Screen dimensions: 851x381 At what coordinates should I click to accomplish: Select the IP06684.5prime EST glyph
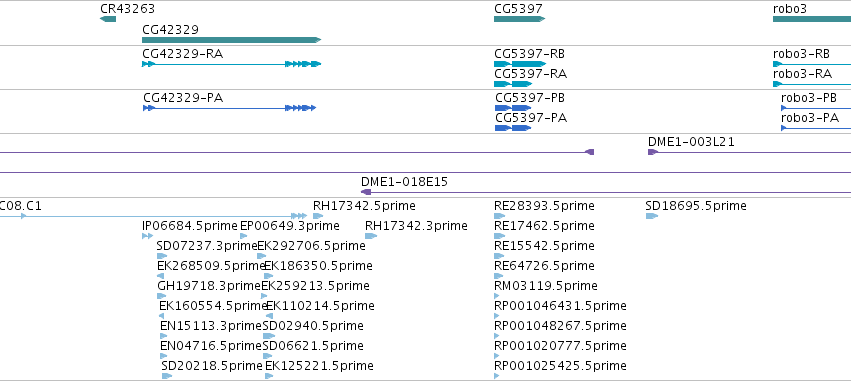148,236
